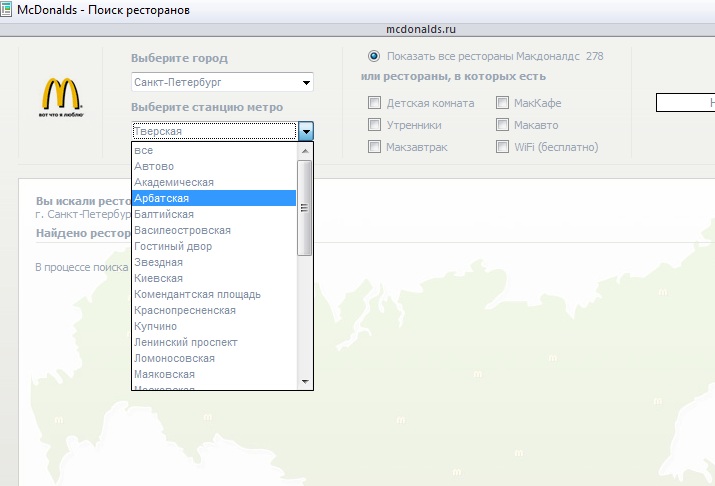Collapse the metro station dropdown arrow

coord(306,131)
